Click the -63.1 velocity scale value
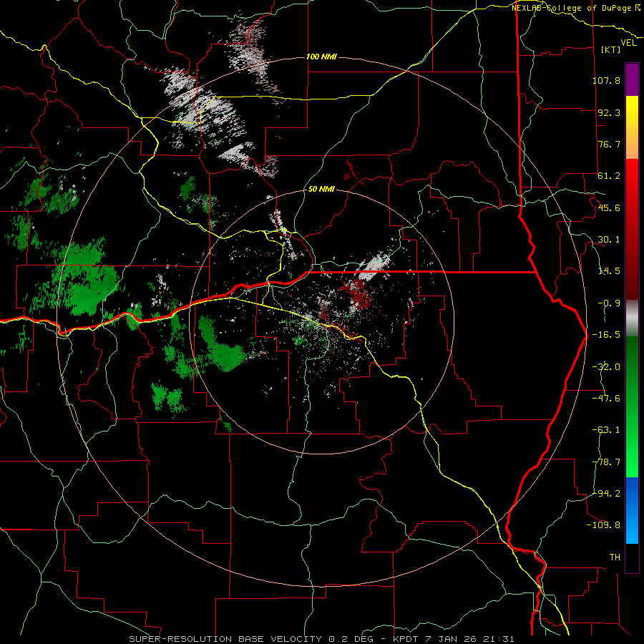The width and height of the screenshot is (644, 644). [606, 430]
